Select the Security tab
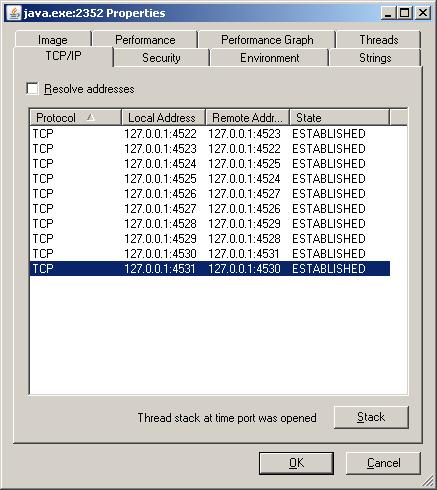Screen dimensions: 437x490 [x=161, y=58]
